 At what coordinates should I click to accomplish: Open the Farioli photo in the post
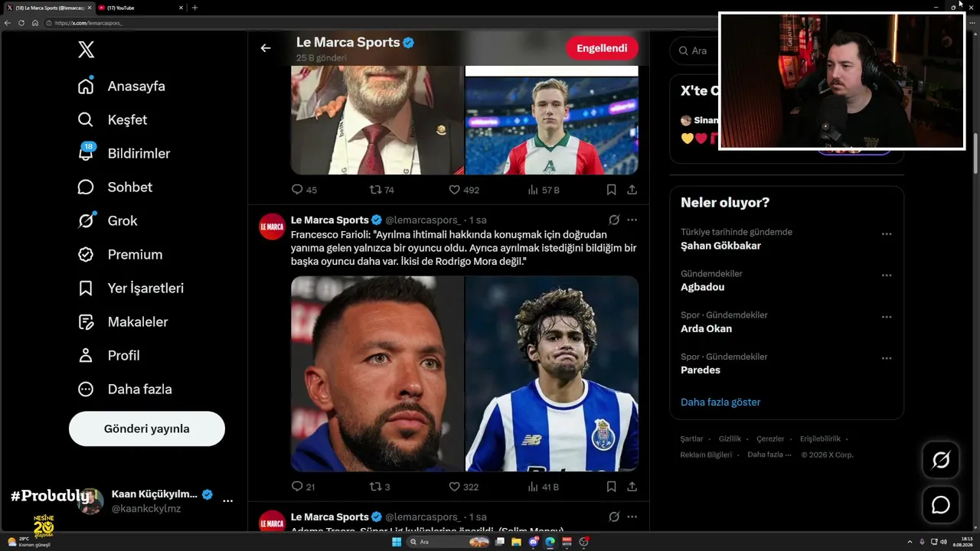point(377,373)
